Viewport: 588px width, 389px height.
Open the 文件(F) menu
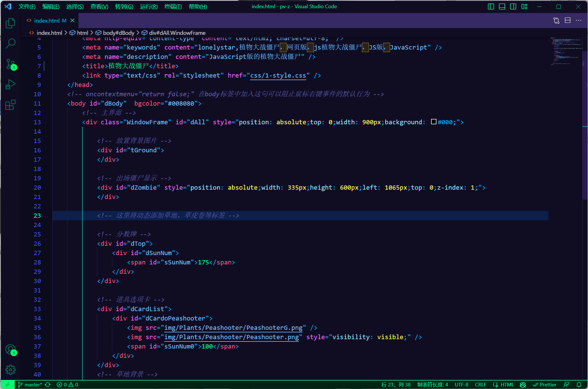click(27, 7)
